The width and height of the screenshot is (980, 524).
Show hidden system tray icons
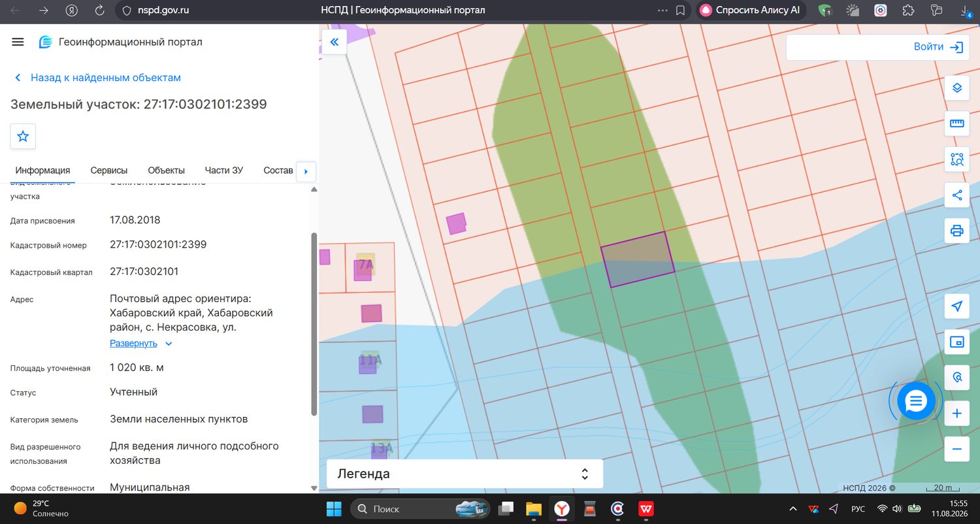coord(793,509)
